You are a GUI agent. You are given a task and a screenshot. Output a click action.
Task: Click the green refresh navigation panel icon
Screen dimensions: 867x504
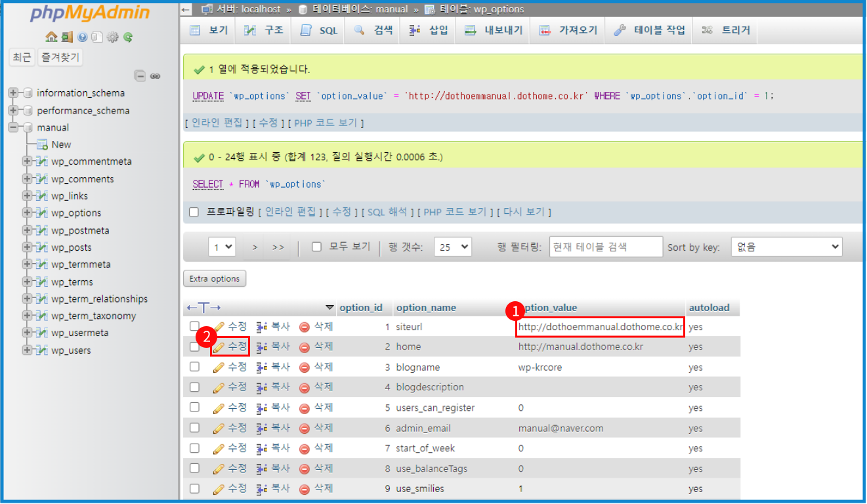coord(127,37)
